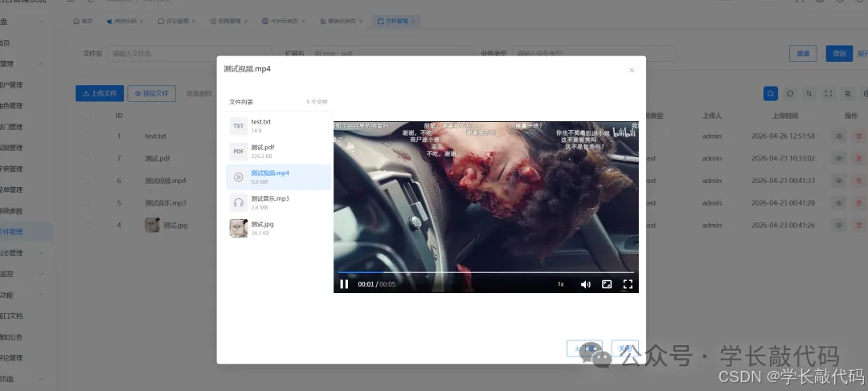The width and height of the screenshot is (868, 391).
Task: Mute the video volume icon
Action: 586,284
